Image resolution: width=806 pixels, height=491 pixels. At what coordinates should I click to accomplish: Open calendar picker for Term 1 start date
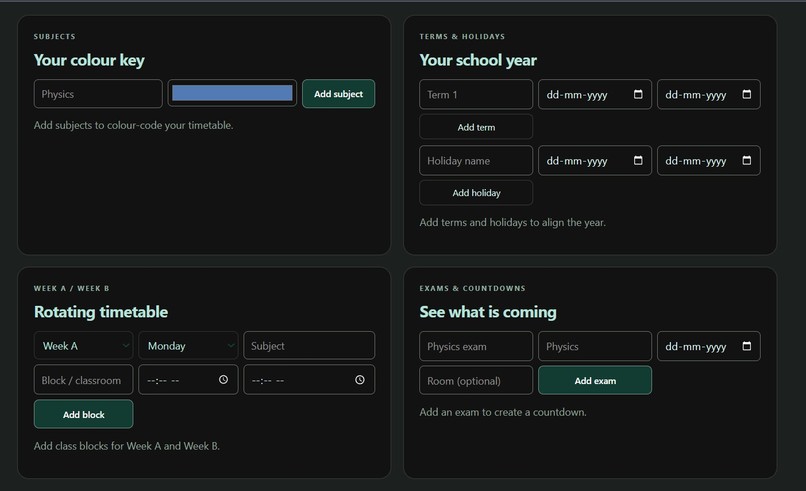point(638,94)
